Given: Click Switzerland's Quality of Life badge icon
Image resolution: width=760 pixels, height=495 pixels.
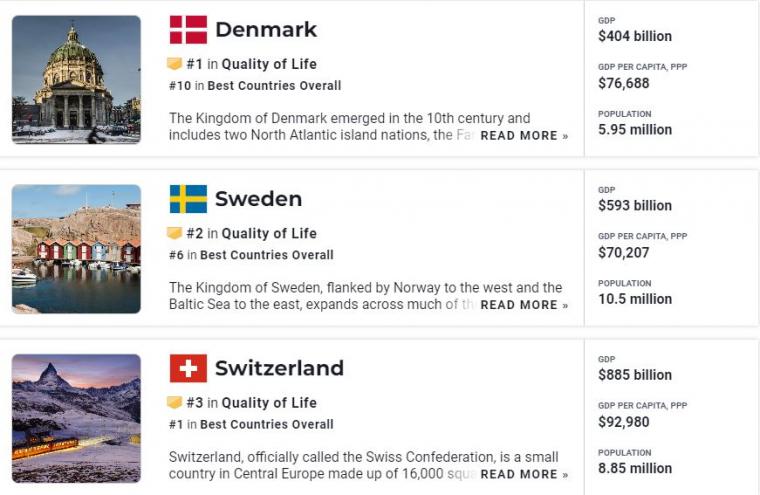Looking at the screenshot, I should click(174, 402).
